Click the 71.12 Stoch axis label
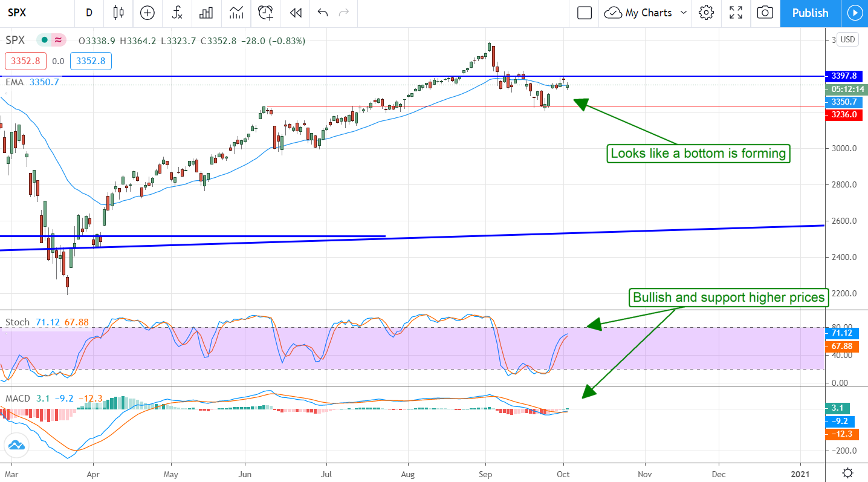The height and width of the screenshot is (482, 868). click(841, 333)
